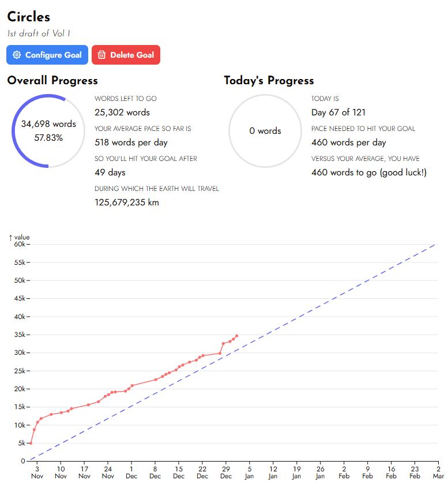The image size is (448, 491).
Task: Click the 5 Jan tick on the x-axis
Action: (x=249, y=472)
